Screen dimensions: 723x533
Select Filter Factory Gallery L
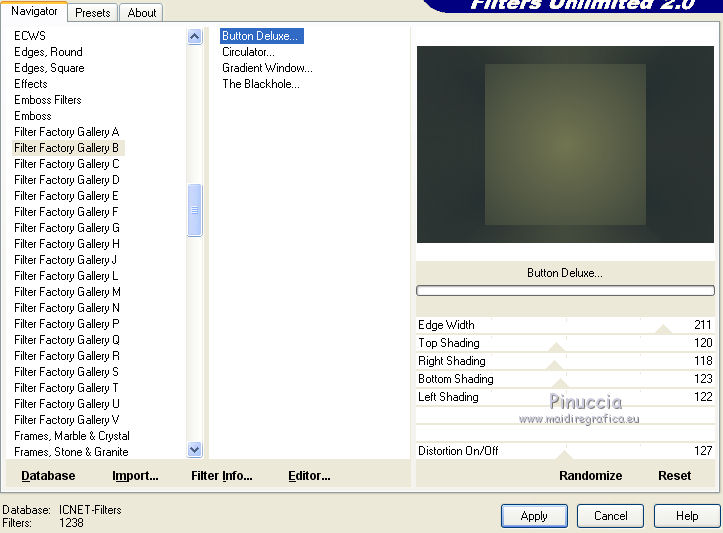tap(66, 276)
